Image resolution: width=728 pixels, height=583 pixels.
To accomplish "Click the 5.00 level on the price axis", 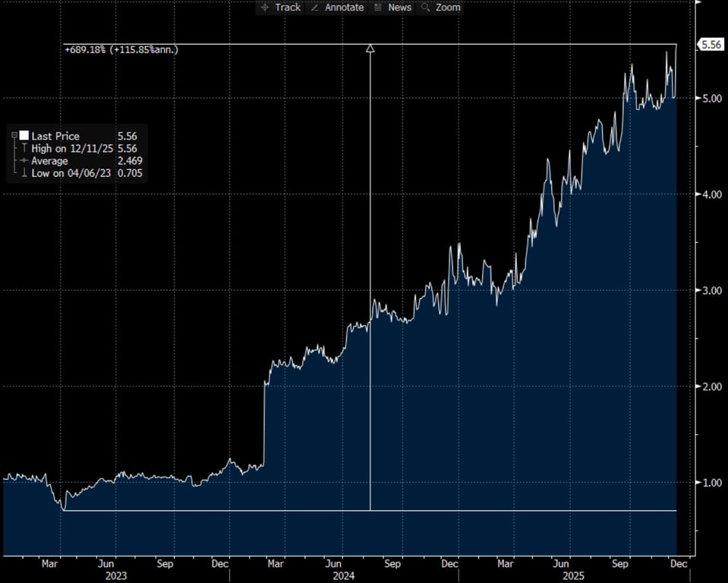I will 711,99.
